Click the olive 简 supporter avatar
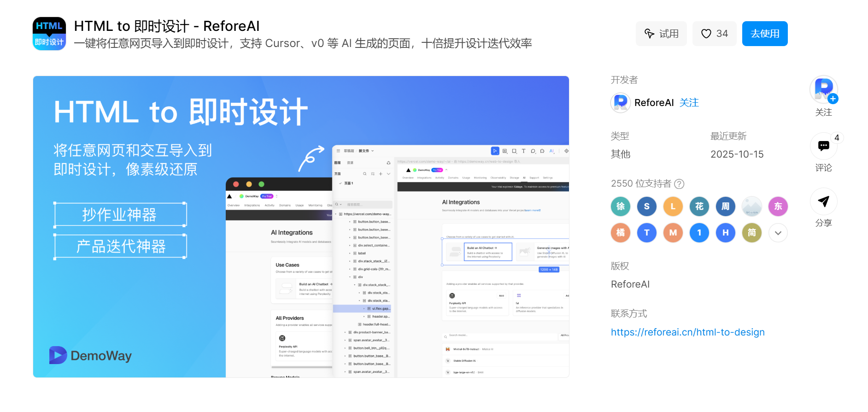868x412 pixels. (x=752, y=233)
